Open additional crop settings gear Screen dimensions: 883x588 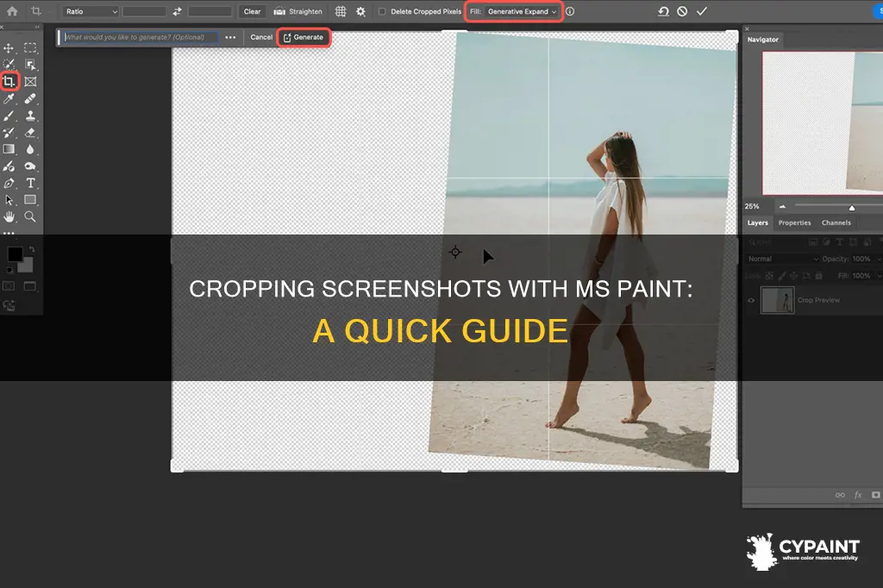tap(361, 11)
